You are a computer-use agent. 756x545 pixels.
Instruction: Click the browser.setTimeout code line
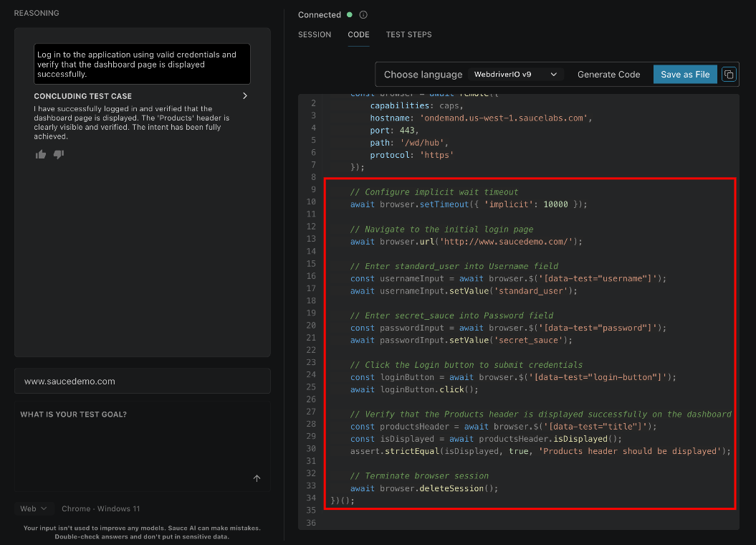pyautogui.click(x=469, y=204)
